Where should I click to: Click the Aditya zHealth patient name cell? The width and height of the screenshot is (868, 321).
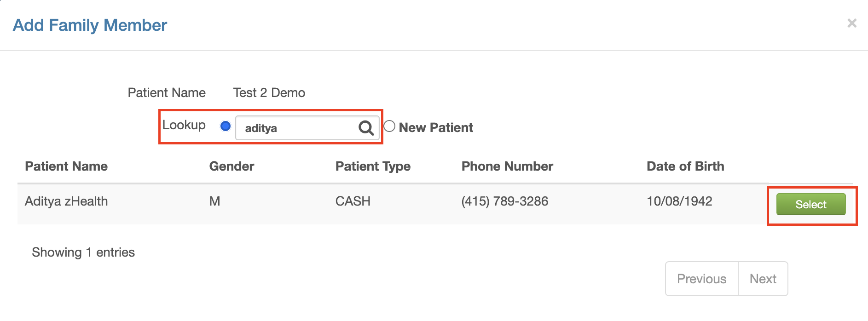[66, 201]
